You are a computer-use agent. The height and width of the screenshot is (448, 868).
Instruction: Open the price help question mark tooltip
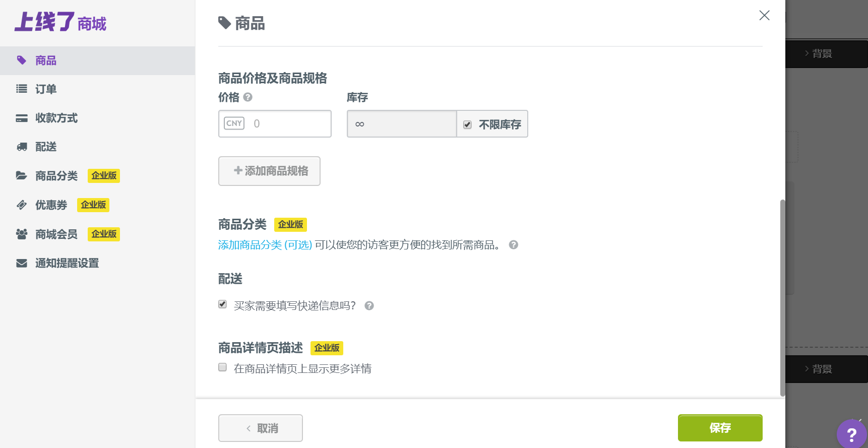coord(247,97)
